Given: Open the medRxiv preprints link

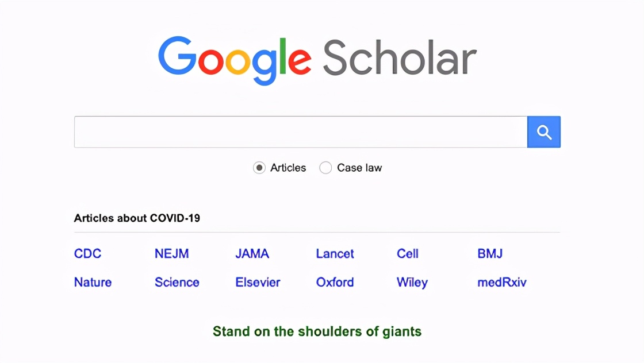Looking at the screenshot, I should pos(501,282).
